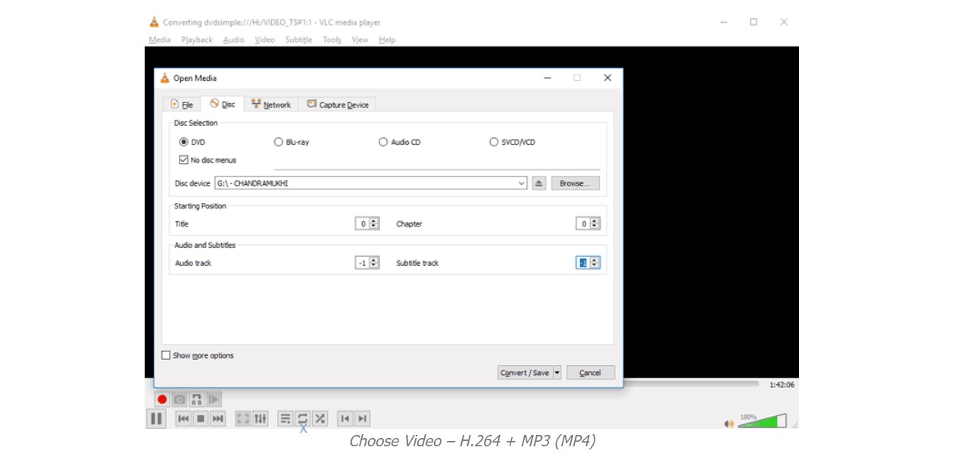Screen dimensions: 980x463
Task: Click the Subtitle track value field
Action: [x=583, y=263]
